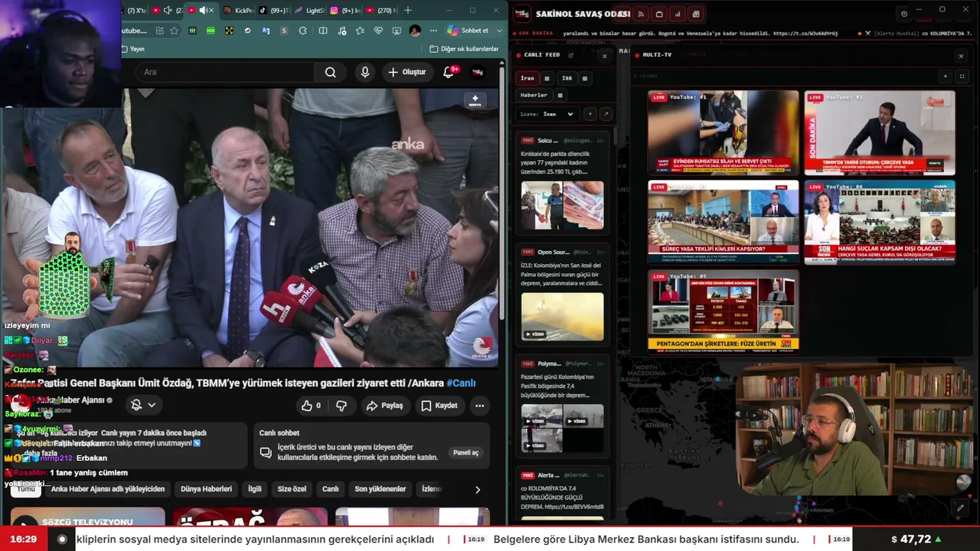Switch to the LightS browser tab
980x551 pixels.
tap(309, 10)
